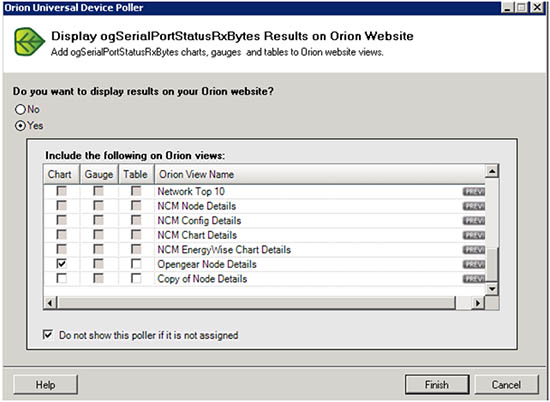The image size is (550, 402).
Task: Toggle Chart checkbox for NCM EnergyWise Chart Details
Action: click(x=62, y=249)
